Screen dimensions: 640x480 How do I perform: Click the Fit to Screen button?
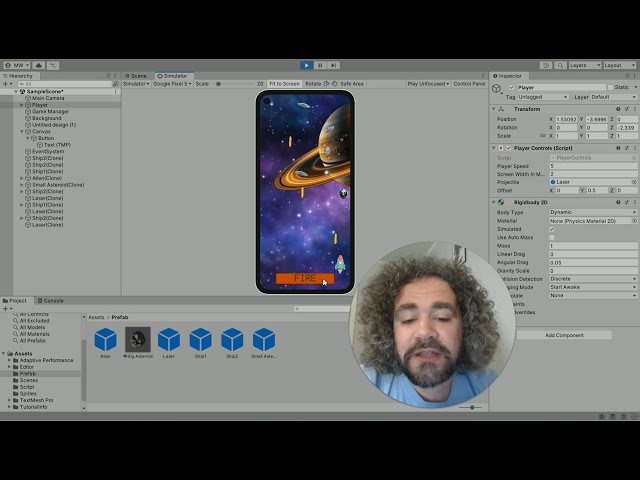pos(284,84)
